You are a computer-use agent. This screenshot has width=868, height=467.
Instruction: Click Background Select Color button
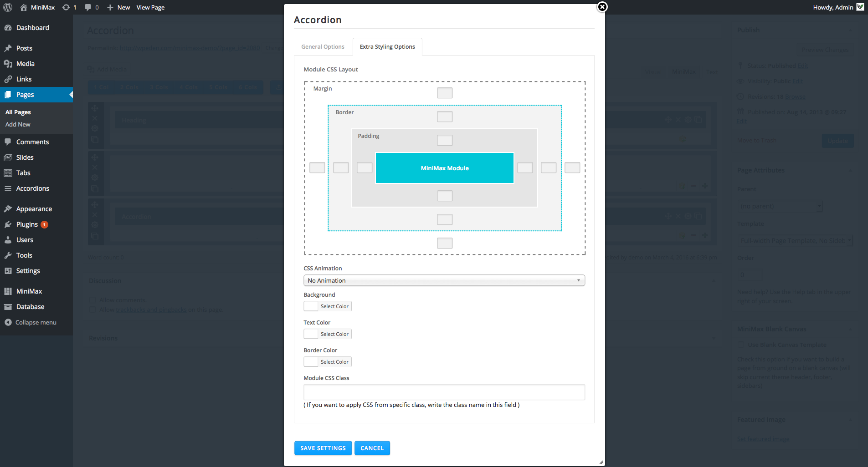tap(334, 306)
